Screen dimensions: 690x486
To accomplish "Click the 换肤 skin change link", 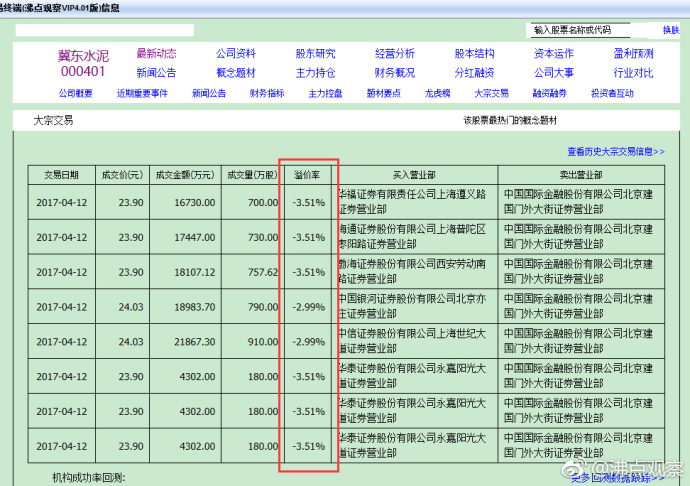I will point(671,30).
